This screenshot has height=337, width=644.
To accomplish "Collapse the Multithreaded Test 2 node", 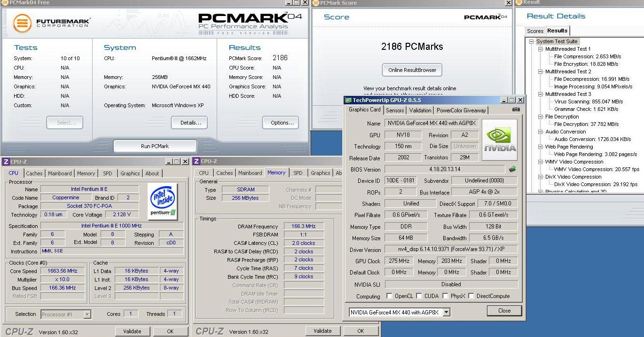I will tap(541, 71).
